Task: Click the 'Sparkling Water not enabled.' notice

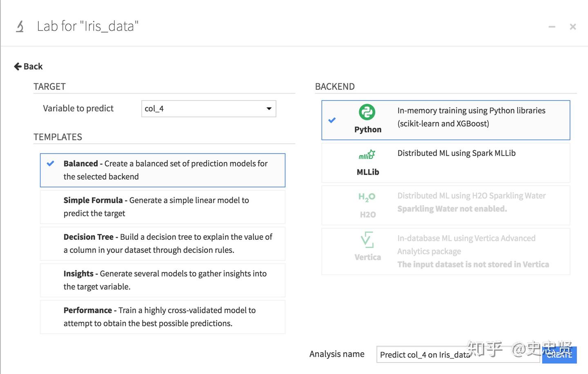Action: tap(452, 209)
